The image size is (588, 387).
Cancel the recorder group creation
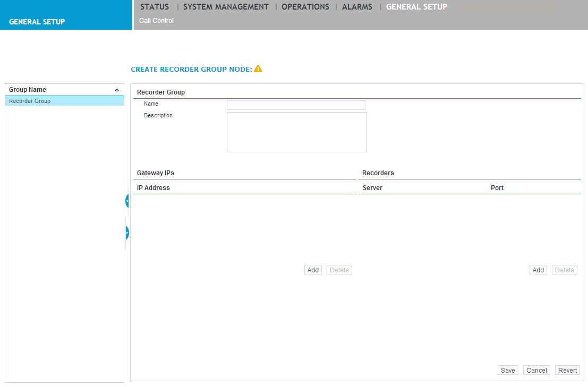pos(536,370)
